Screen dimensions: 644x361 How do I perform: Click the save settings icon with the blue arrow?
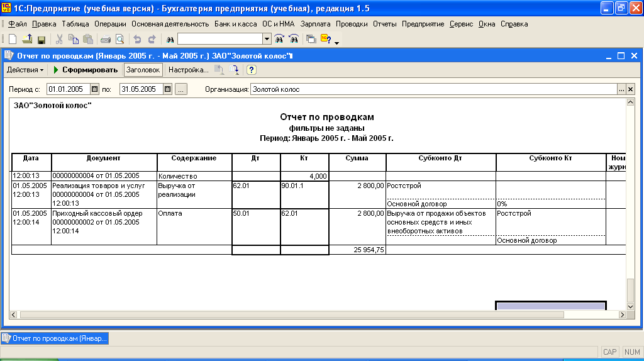click(x=234, y=70)
